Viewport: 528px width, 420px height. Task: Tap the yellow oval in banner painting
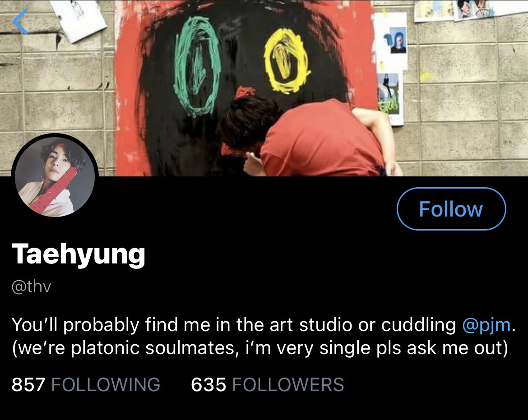click(287, 60)
